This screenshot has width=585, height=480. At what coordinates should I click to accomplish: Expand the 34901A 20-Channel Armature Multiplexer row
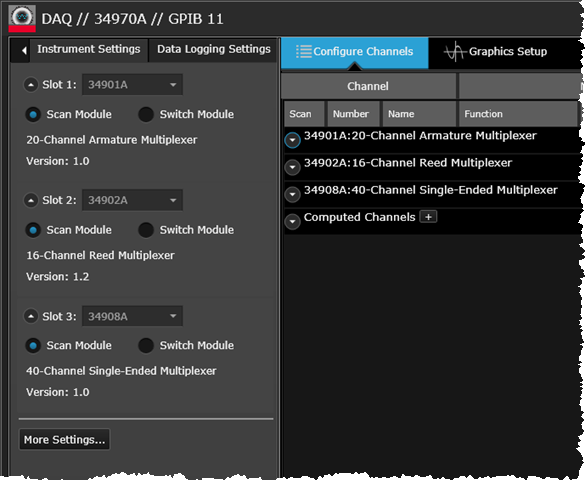point(292,140)
